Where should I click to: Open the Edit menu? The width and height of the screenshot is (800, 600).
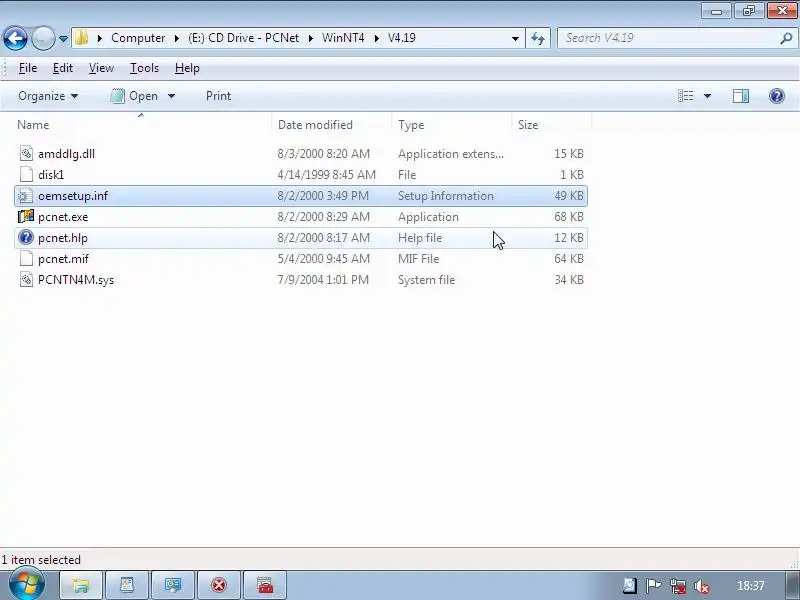coord(63,68)
